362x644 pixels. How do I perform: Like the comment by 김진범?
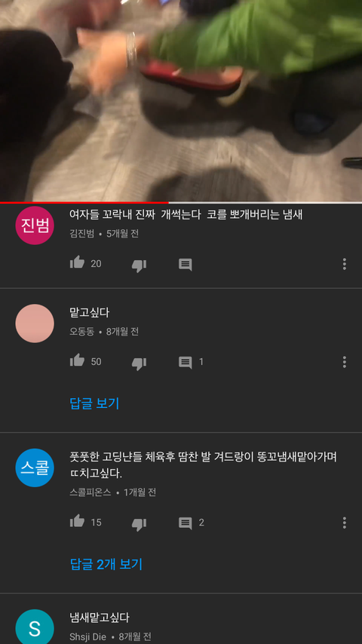point(77,262)
